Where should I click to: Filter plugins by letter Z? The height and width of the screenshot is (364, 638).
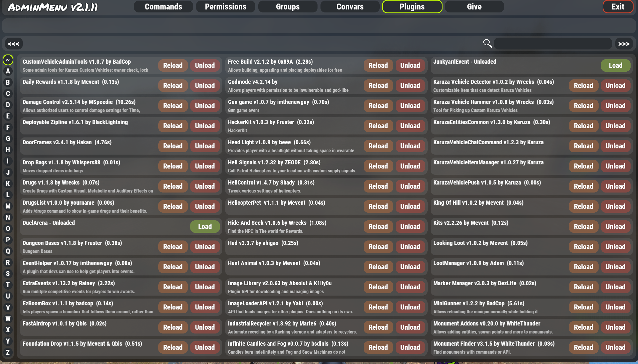pos(8,352)
